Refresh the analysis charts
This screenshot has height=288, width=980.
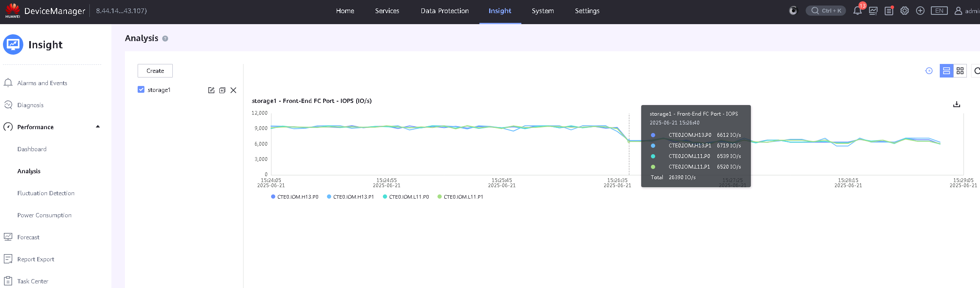coord(976,71)
